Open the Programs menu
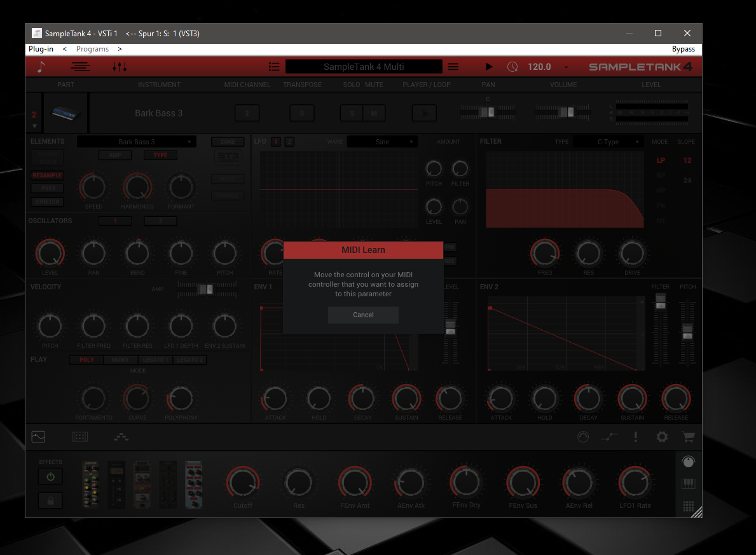The image size is (756, 555). point(93,49)
